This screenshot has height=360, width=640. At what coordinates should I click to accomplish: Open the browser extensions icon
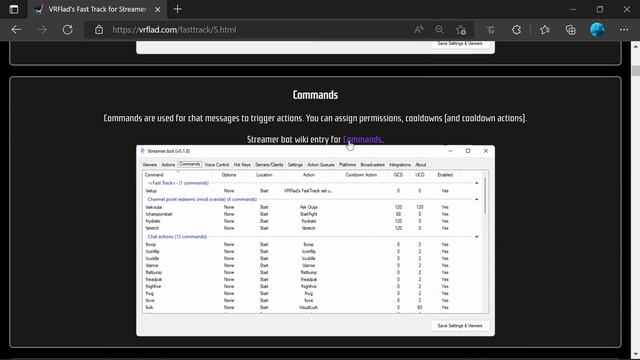[x=516, y=30]
